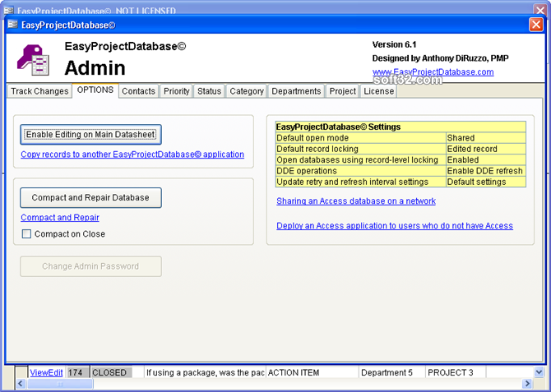Click the Department 5 cell

click(391, 372)
